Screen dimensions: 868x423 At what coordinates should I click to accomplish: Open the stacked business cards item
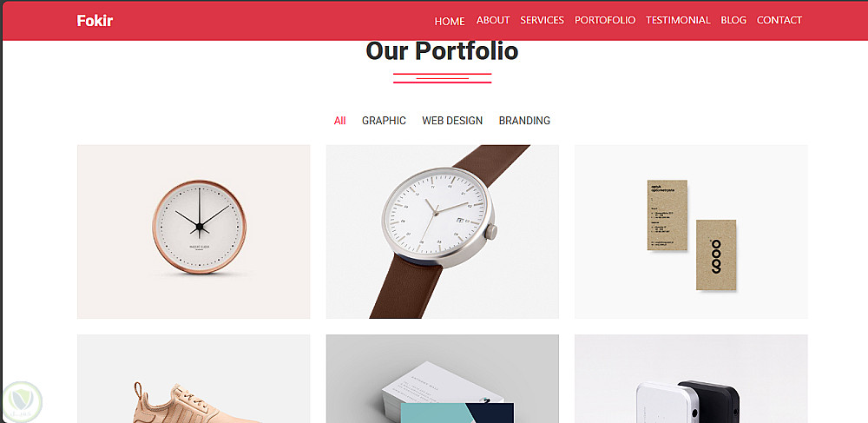[443, 379]
